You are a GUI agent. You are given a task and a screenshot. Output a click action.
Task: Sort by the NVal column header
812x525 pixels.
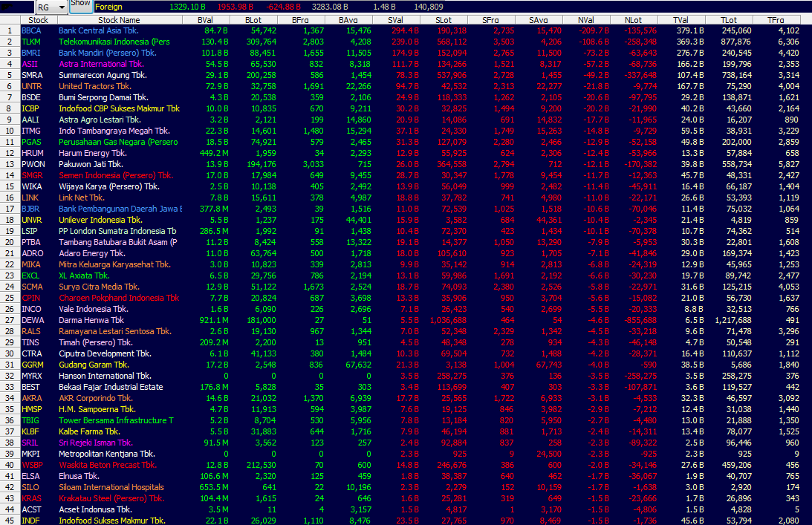pos(586,20)
